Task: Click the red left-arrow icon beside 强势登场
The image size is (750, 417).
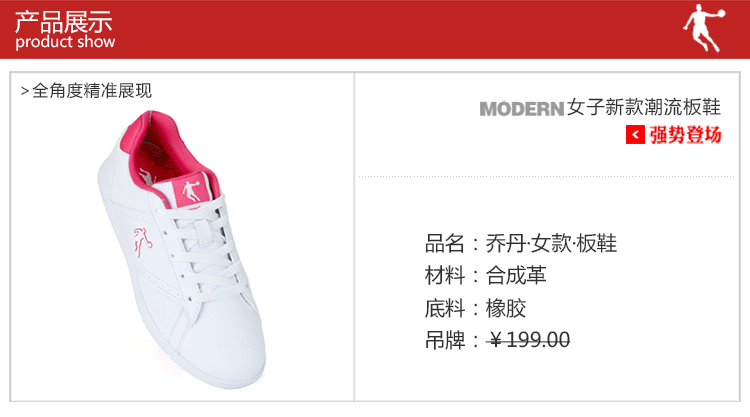Action: point(635,134)
